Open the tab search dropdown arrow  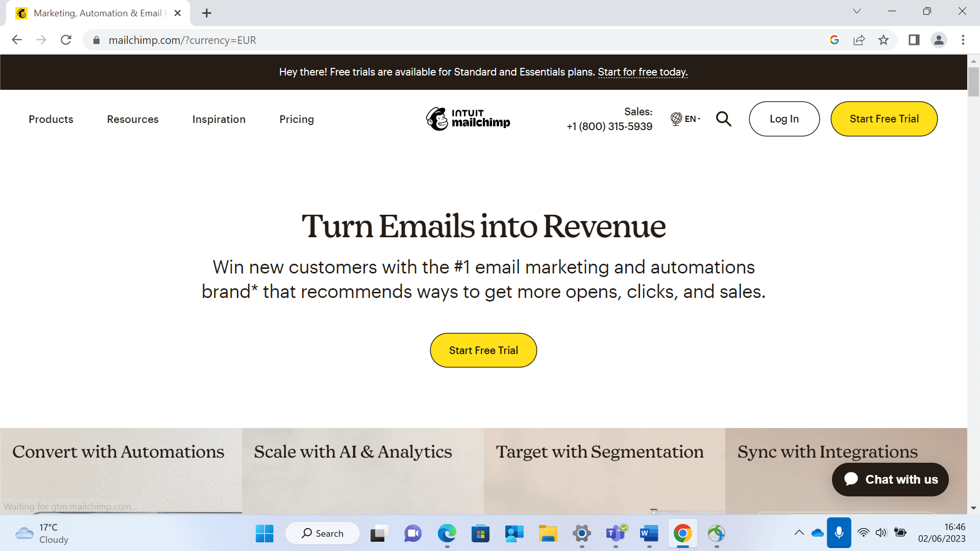tap(857, 11)
